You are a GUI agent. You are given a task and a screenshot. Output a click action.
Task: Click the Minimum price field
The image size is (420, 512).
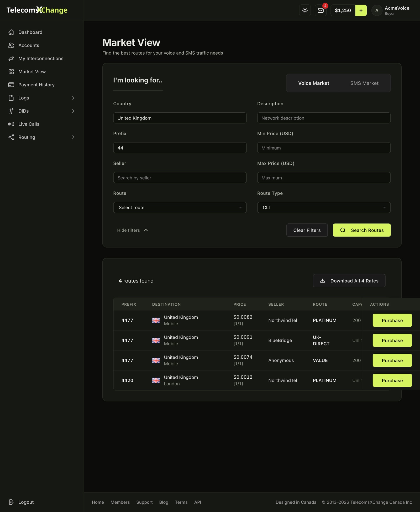click(x=324, y=148)
